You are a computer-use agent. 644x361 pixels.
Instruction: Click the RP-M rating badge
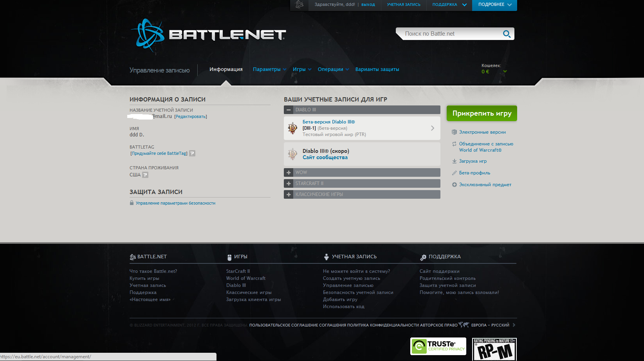(494, 349)
